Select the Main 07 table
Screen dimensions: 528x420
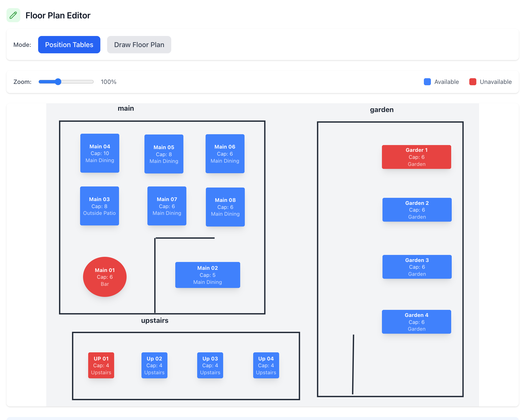coord(167,206)
